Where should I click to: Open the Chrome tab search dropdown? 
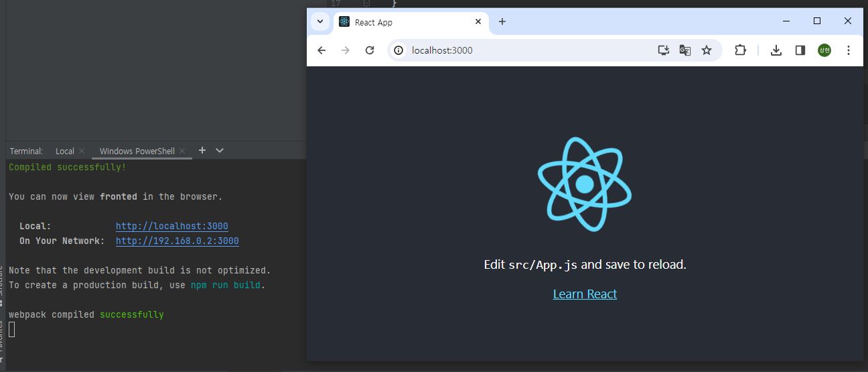coord(319,22)
